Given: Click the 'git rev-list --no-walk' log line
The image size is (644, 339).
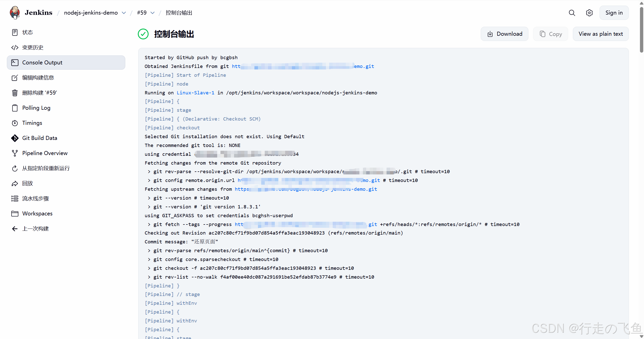Looking at the screenshot, I should click(261, 277).
